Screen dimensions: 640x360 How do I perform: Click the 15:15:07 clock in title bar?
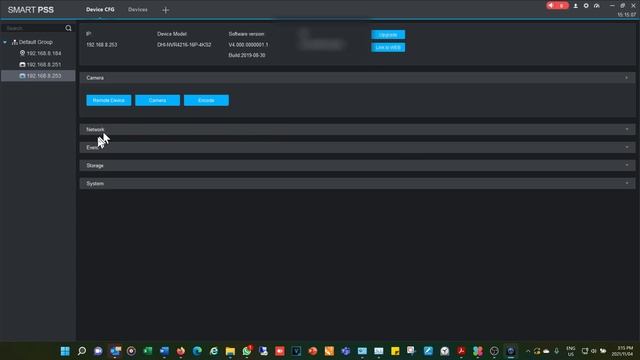tap(627, 15)
